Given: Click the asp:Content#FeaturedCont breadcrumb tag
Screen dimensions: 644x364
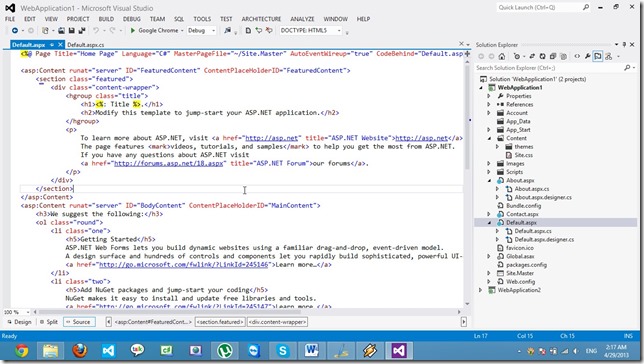Looking at the screenshot, I should pos(153,322).
